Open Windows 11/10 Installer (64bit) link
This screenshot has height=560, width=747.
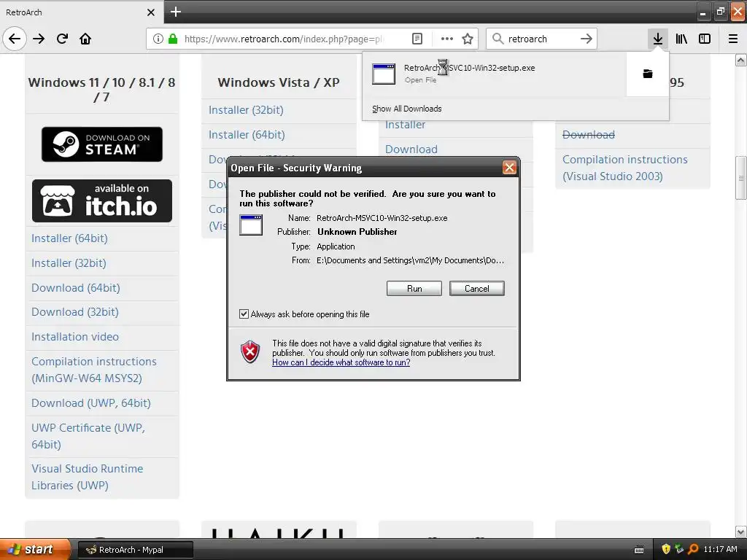click(x=69, y=238)
